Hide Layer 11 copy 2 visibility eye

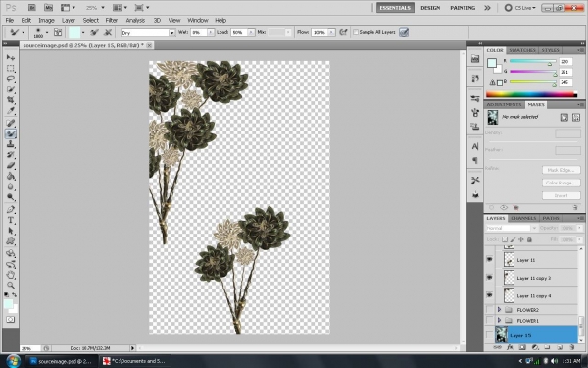tap(489, 277)
